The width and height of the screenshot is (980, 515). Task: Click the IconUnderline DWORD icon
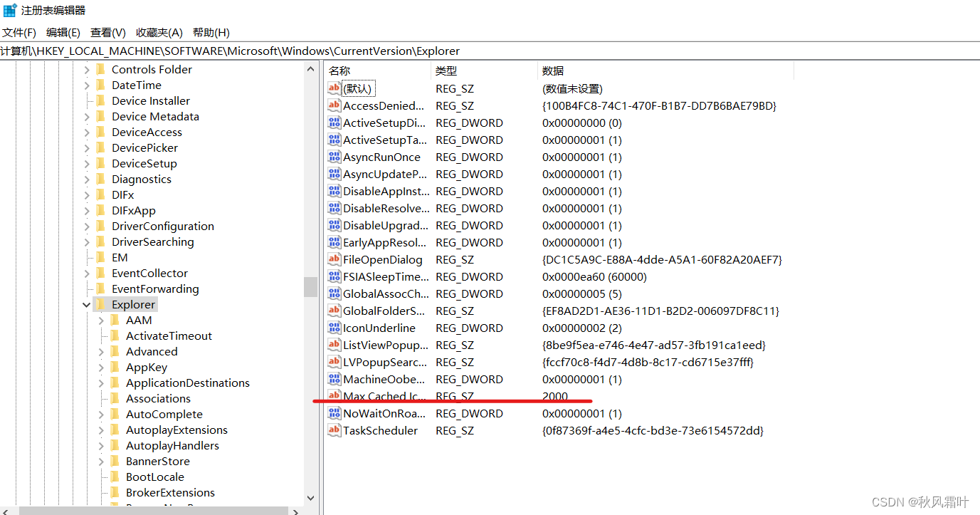(334, 328)
